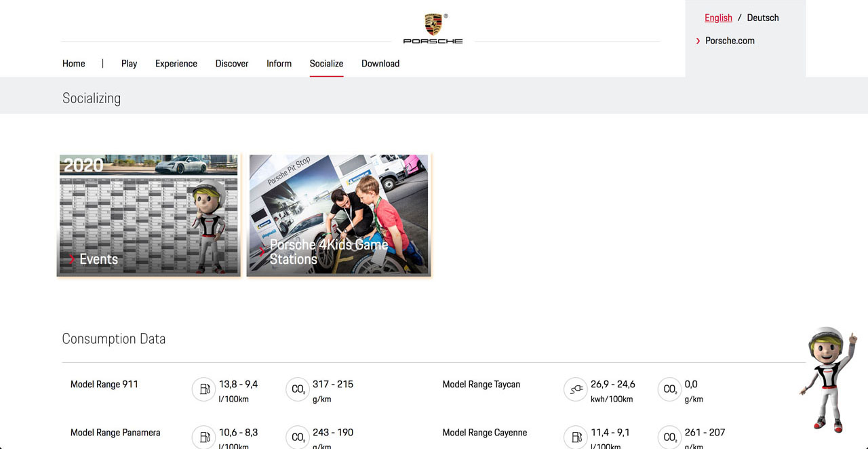Screen dimensions: 868x449
Task: Select the Inform navigation item
Action: [x=279, y=64]
